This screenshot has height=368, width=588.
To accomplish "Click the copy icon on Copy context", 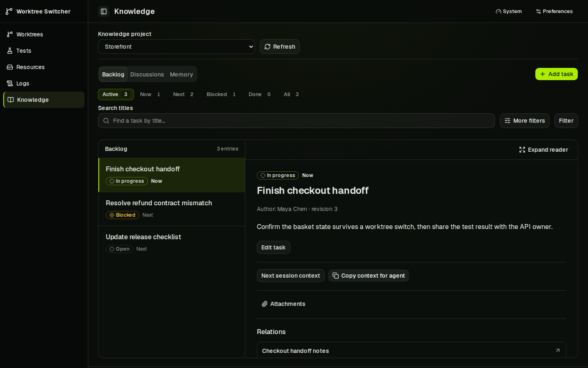I will tap(336, 276).
